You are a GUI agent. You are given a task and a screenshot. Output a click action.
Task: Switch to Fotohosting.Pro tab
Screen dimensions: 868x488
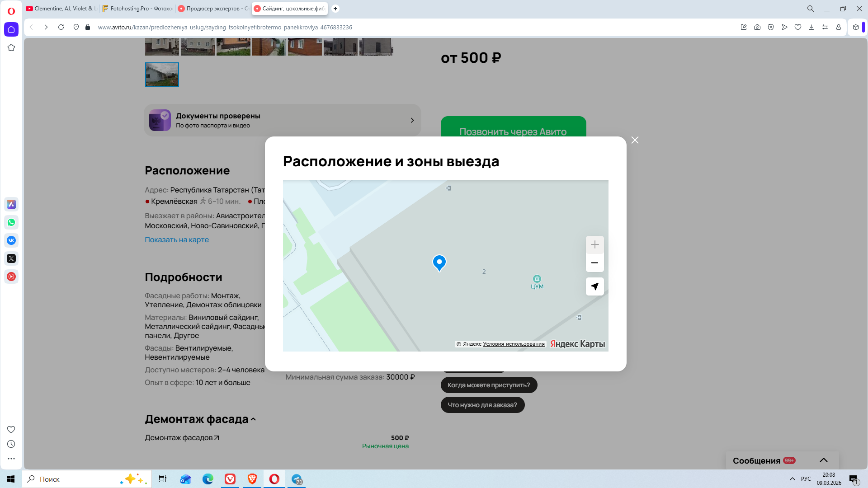click(x=137, y=9)
